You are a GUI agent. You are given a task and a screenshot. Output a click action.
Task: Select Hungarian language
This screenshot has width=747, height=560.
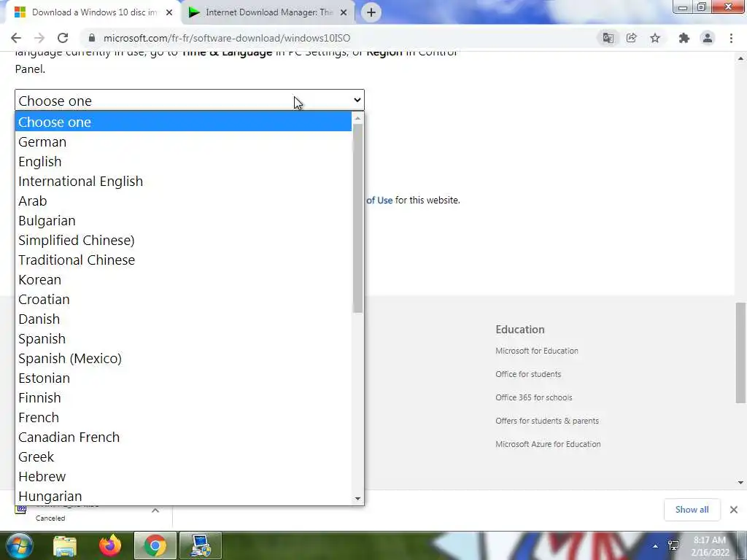pyautogui.click(x=183, y=496)
